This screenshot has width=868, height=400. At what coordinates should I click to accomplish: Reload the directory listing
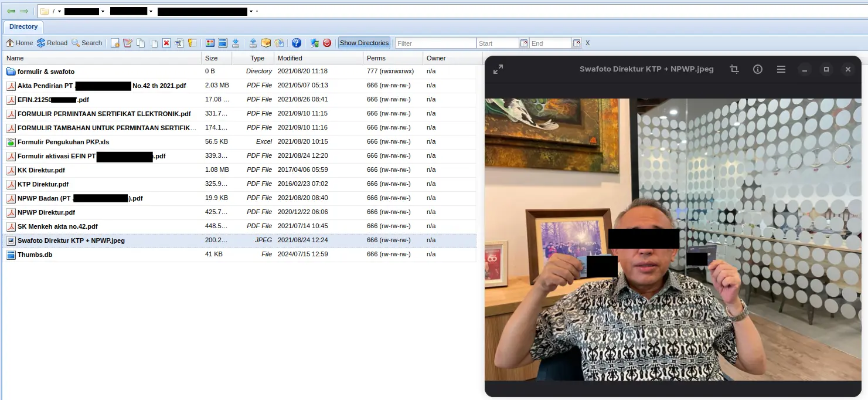52,43
